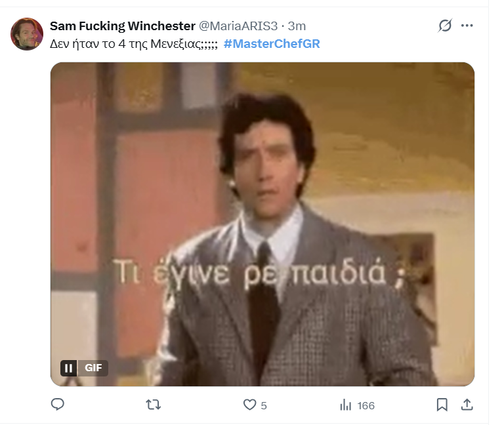Click the 3m timestamp link

[297, 26]
